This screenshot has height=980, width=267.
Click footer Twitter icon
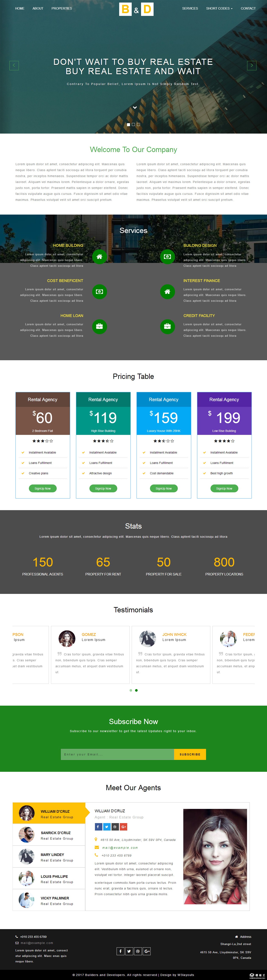click(x=129, y=951)
